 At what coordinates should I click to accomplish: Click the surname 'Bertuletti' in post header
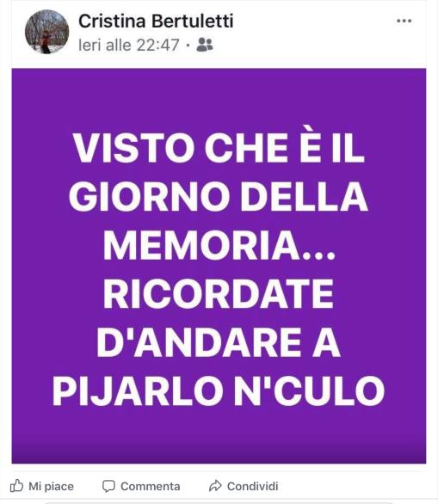click(192, 22)
